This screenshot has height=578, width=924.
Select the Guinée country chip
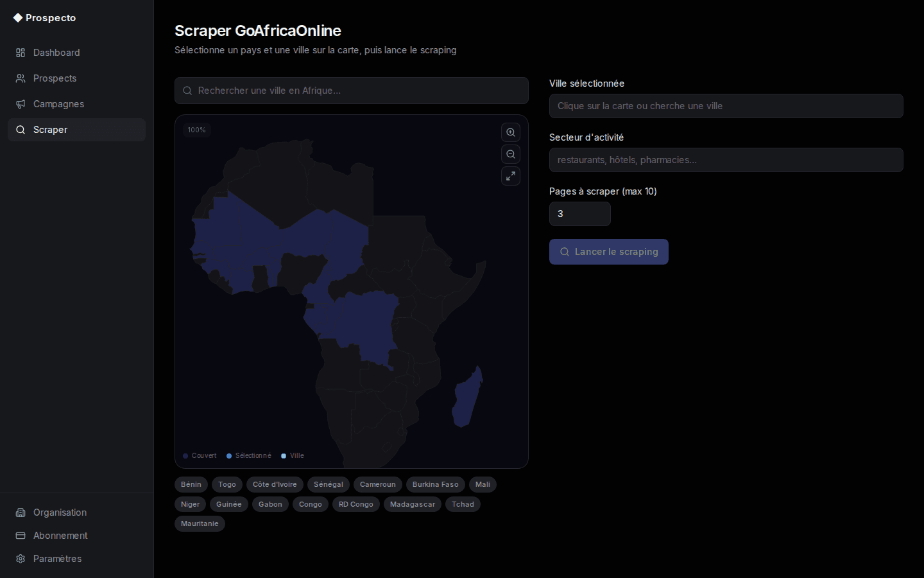229,504
